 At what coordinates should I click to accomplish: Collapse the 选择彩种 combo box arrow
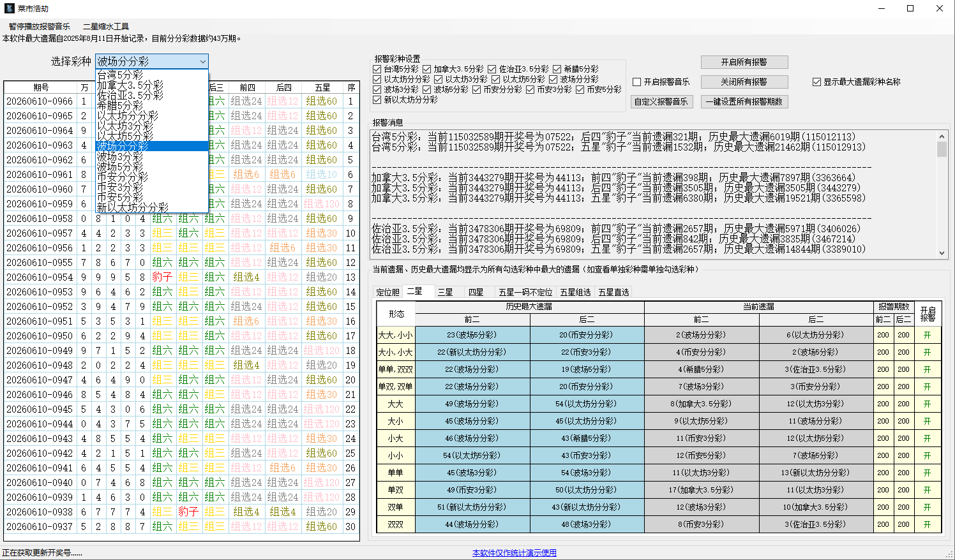click(x=203, y=61)
